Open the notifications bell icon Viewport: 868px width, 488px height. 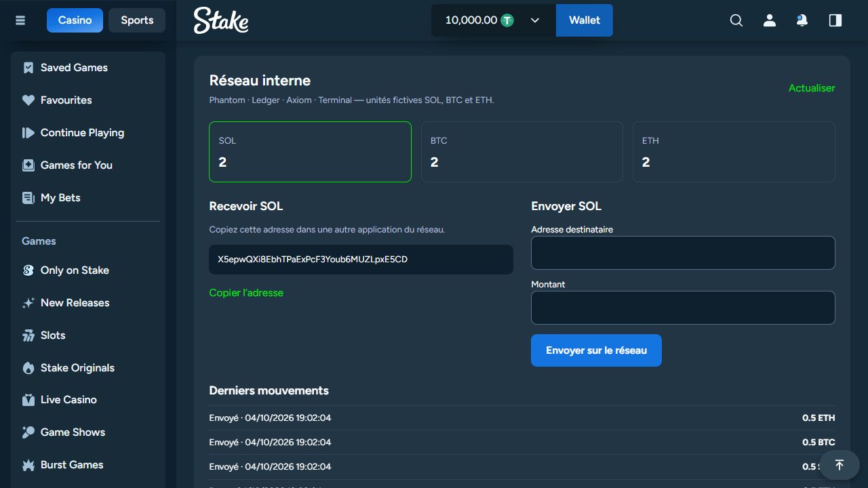click(x=802, y=20)
